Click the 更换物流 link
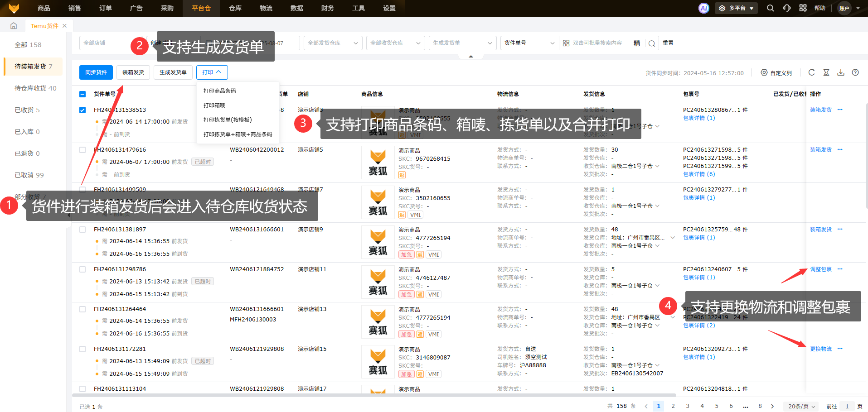 (820, 349)
